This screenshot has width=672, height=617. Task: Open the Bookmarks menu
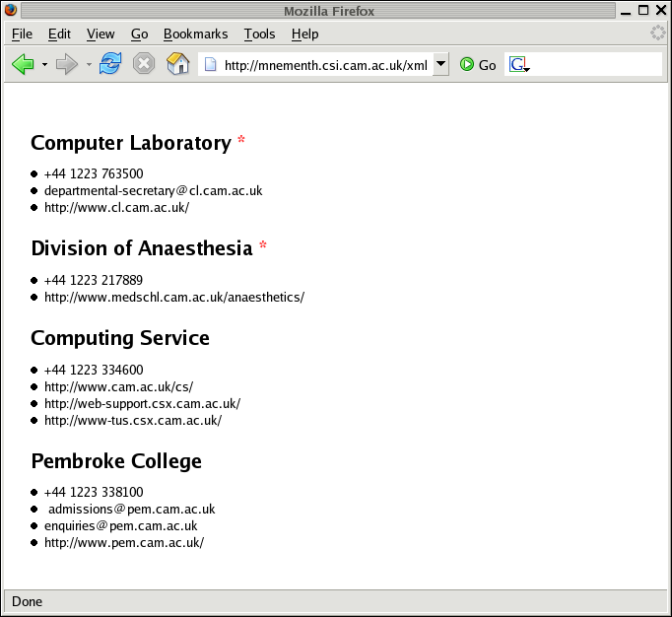tap(195, 34)
